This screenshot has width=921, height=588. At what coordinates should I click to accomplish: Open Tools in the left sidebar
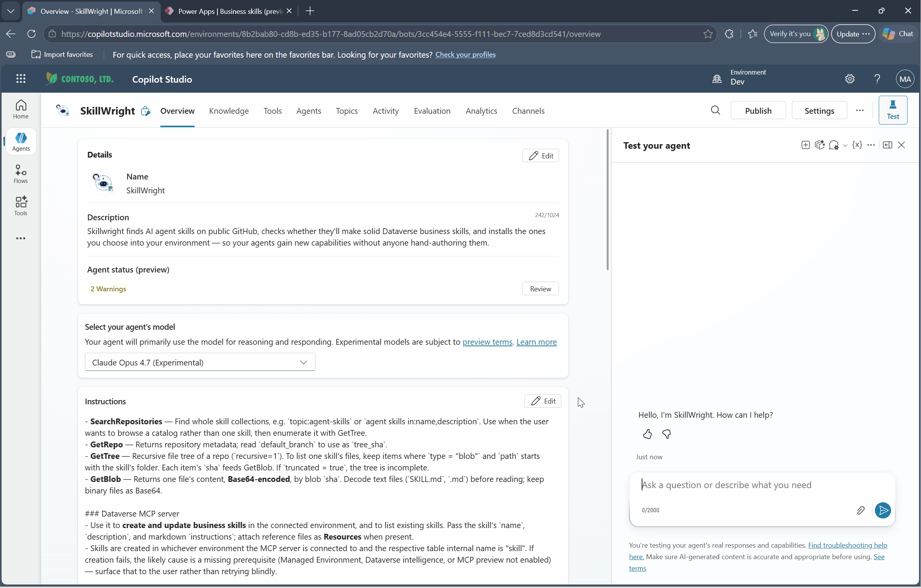[21, 206]
